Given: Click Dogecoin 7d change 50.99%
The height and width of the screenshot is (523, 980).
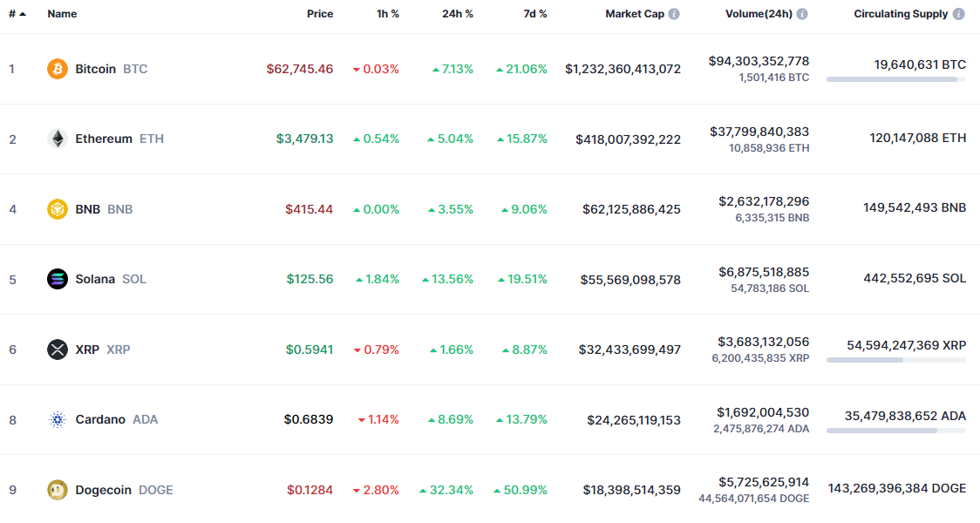Looking at the screenshot, I should point(521,490).
